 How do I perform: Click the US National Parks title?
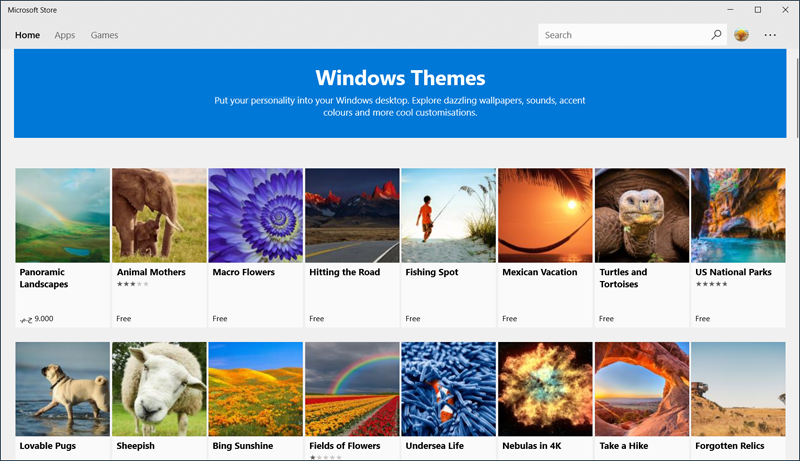click(733, 272)
